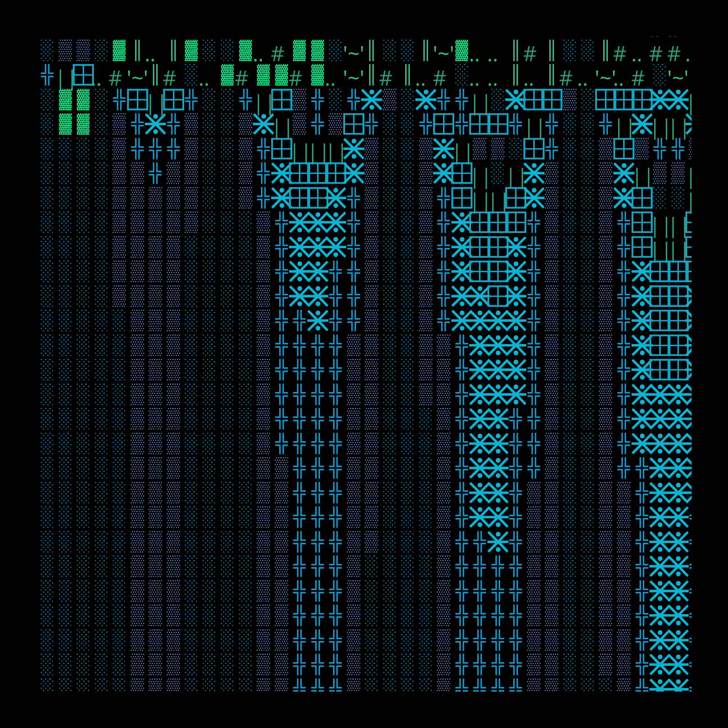Click the isolated cross glyph below the three crosses
The height and width of the screenshot is (728, 728).
tap(155, 173)
